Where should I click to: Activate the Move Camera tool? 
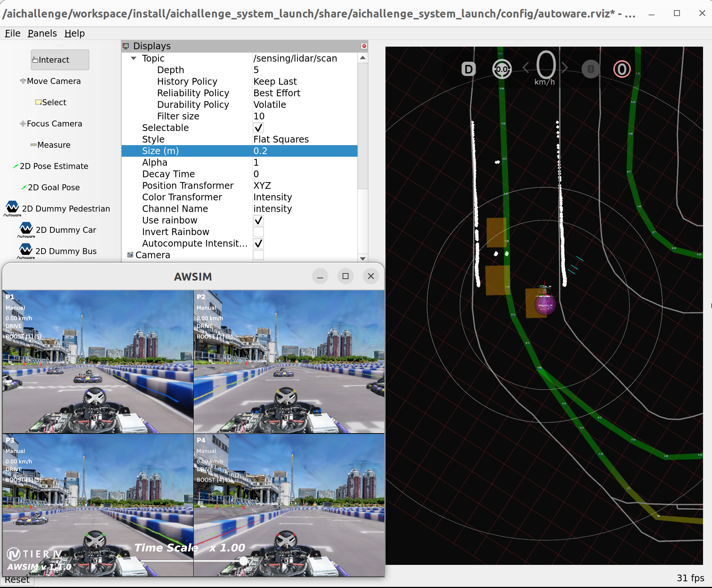[x=50, y=81]
